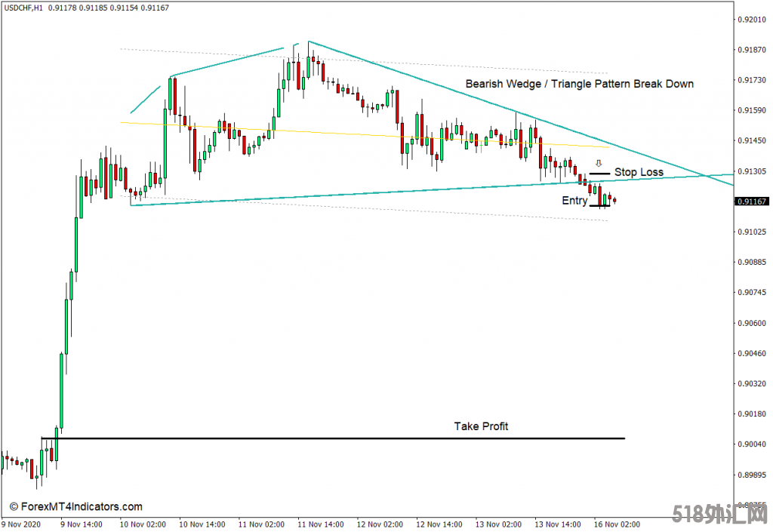
Task: Click the 0.91870 price axis label
Action: pyautogui.click(x=752, y=50)
